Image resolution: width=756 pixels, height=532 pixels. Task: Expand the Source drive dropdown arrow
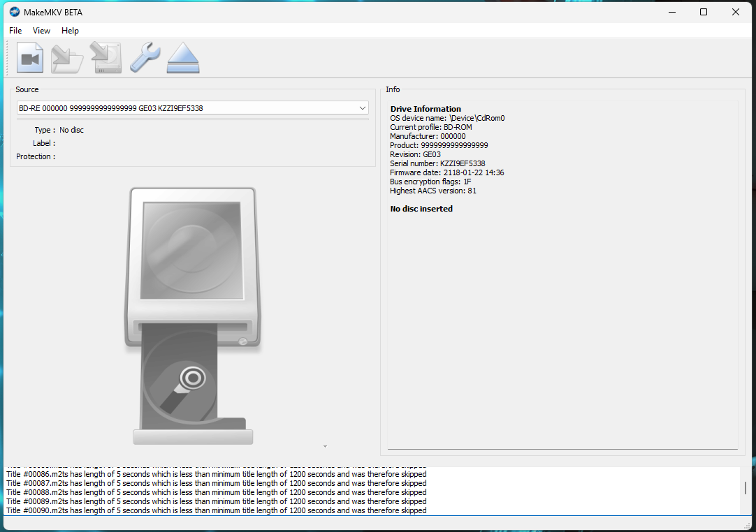(x=363, y=108)
